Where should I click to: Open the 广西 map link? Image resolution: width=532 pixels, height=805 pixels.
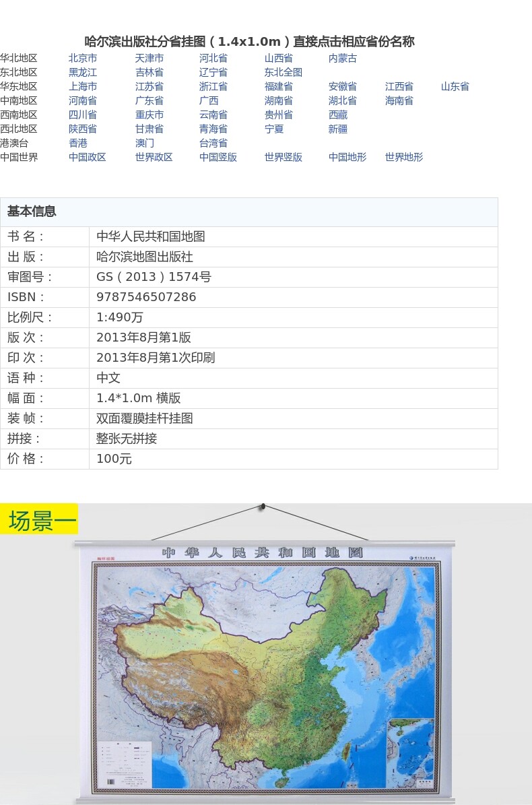pyautogui.click(x=209, y=100)
